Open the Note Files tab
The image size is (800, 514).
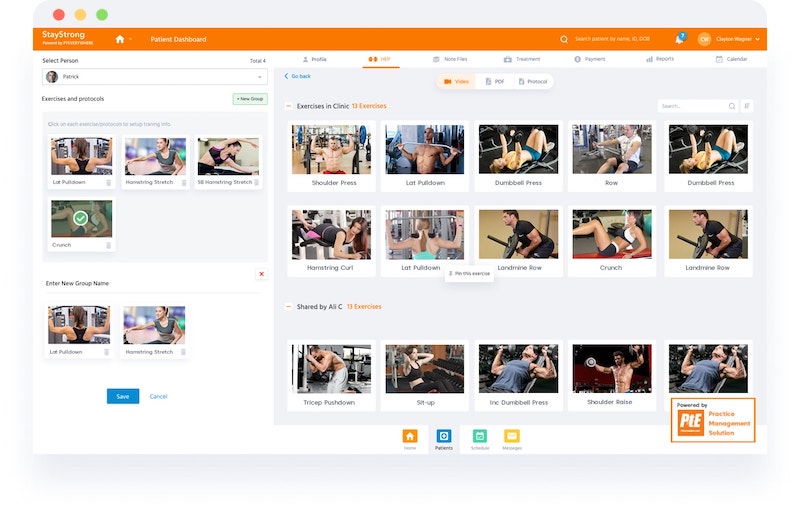click(450, 59)
